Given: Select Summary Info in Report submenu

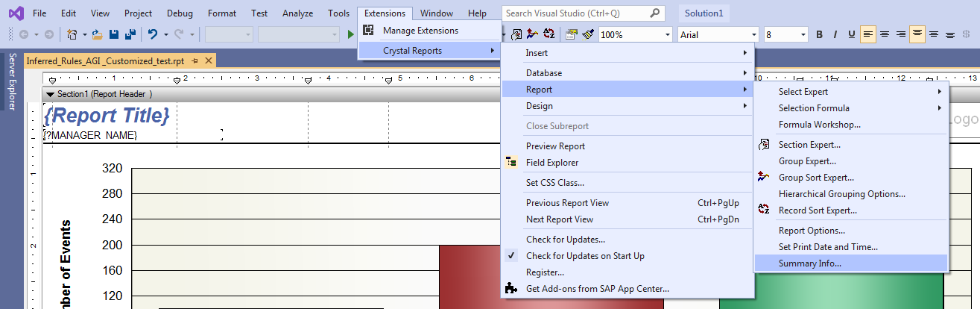Looking at the screenshot, I should click(851, 263).
